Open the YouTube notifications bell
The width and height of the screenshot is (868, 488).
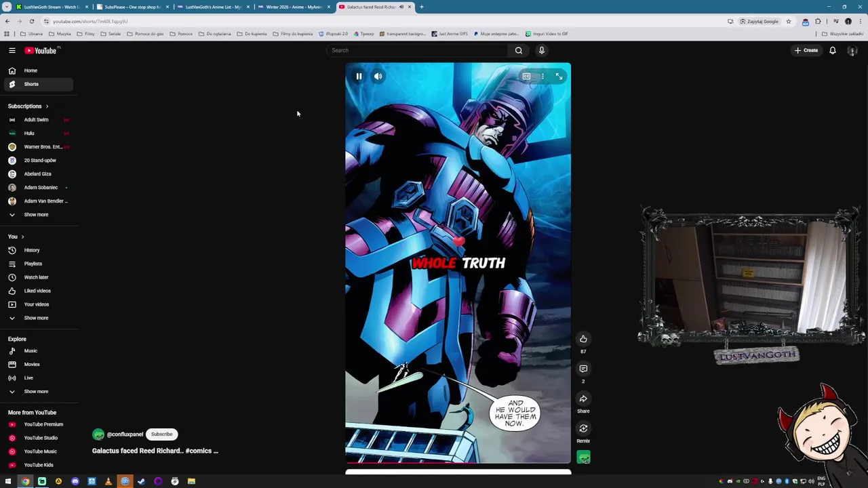coord(833,50)
